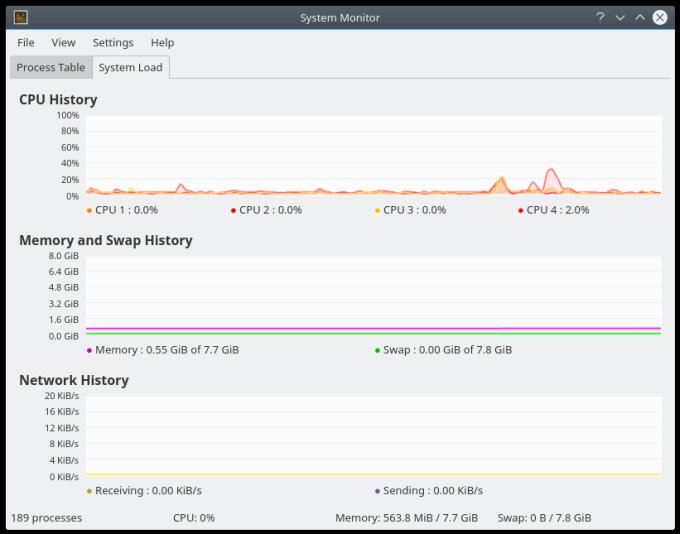This screenshot has height=534, width=680.
Task: Open the View menu
Action: click(x=63, y=43)
